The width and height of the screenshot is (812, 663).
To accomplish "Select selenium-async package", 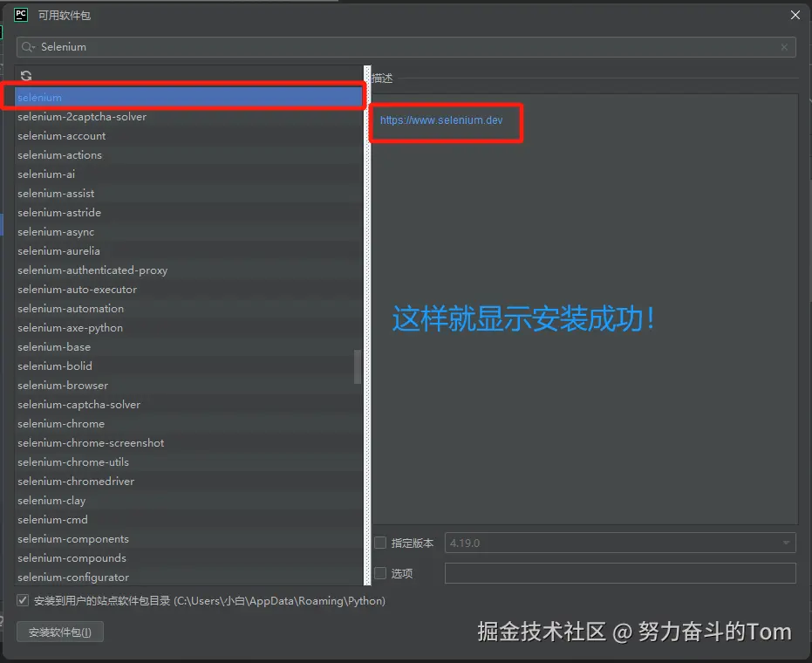I will pyautogui.click(x=188, y=231).
